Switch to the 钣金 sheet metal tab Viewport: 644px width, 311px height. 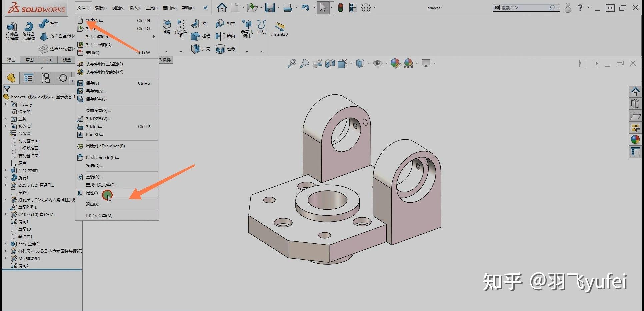tap(67, 60)
